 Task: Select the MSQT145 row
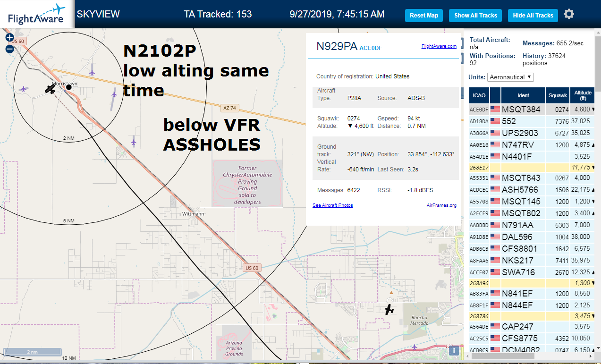[x=533, y=202]
